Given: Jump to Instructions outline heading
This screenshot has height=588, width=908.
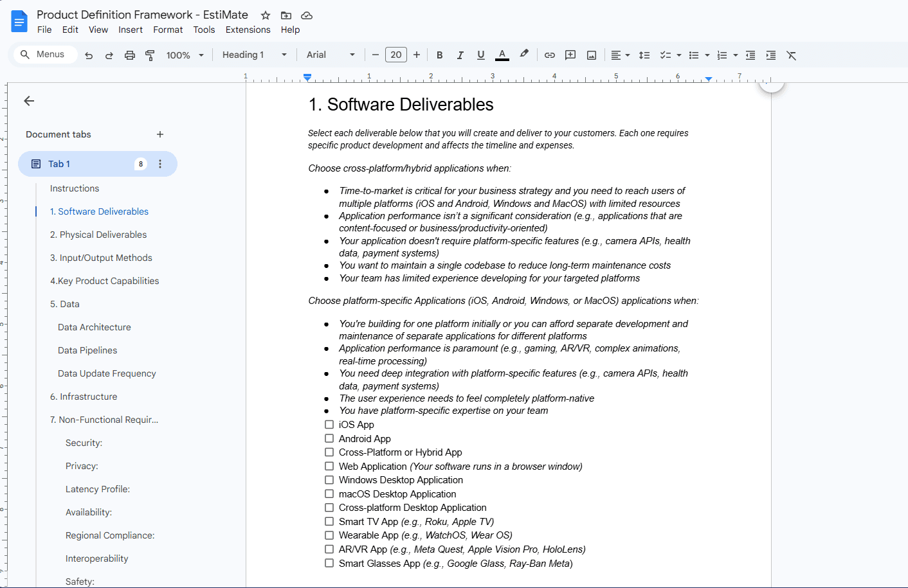Looking at the screenshot, I should pyautogui.click(x=75, y=188).
